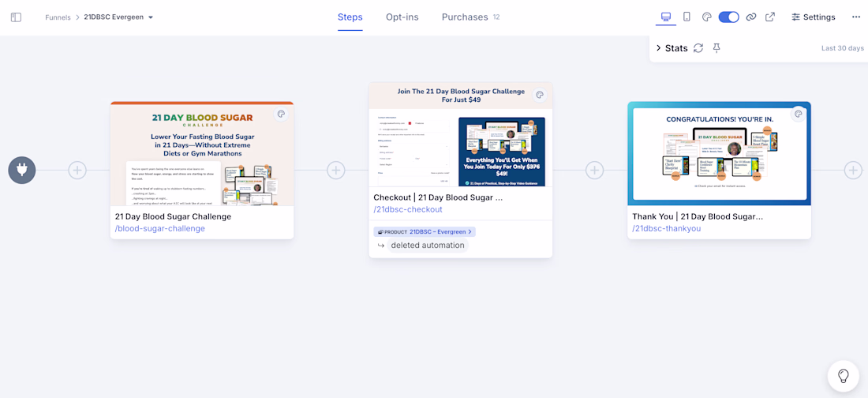
Task: Pin the Stats panel
Action: (x=716, y=48)
